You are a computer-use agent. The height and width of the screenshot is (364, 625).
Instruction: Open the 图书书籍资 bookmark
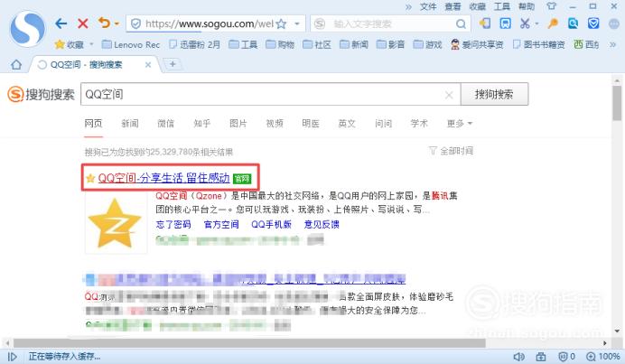538,44
